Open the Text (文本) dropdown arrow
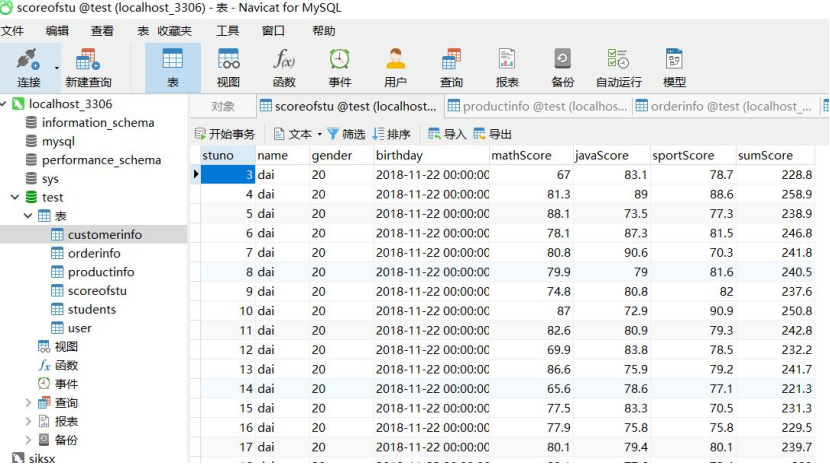This screenshot has height=464, width=830. 319,134
